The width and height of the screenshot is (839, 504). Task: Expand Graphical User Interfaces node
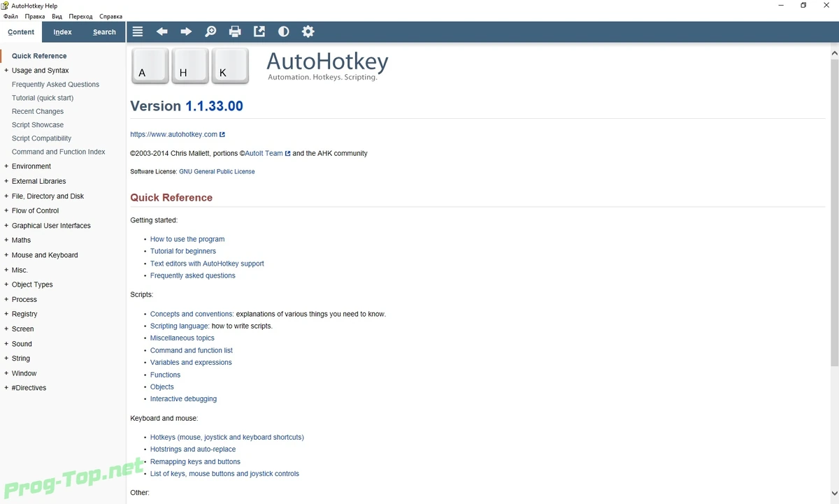tap(6, 226)
